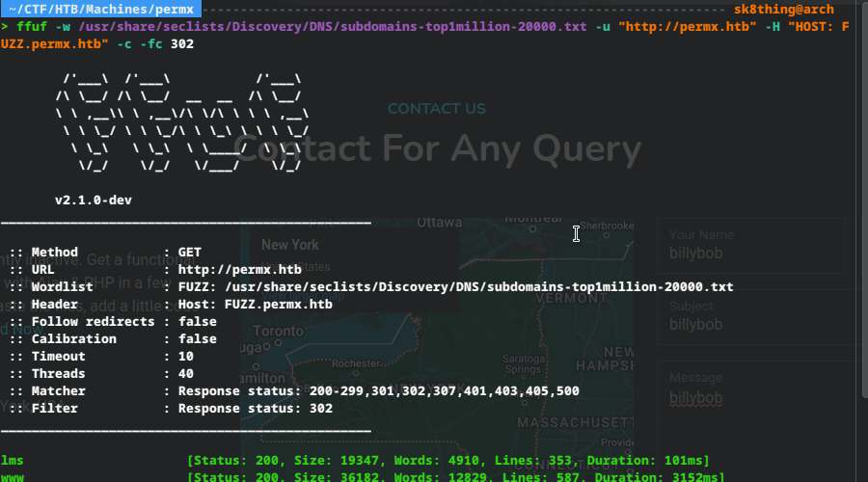Click the Threads value 40
The height and width of the screenshot is (482, 868).
pyautogui.click(x=185, y=374)
